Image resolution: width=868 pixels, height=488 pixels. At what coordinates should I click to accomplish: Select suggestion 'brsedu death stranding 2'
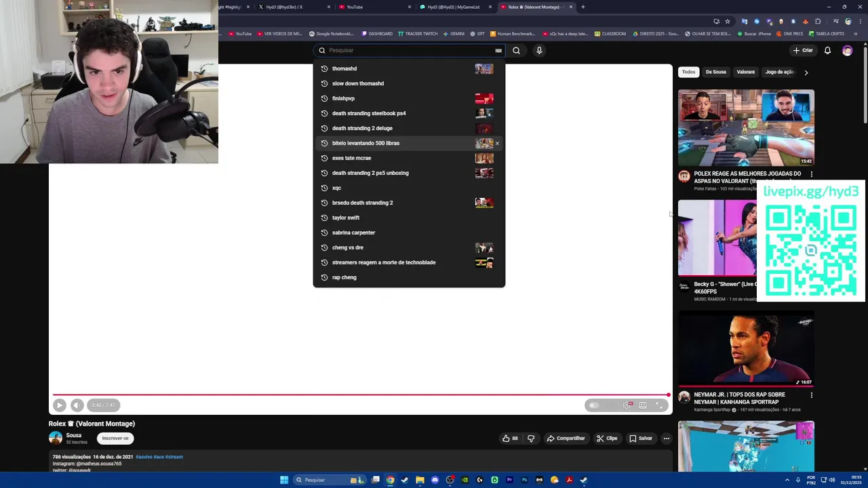[409, 203]
